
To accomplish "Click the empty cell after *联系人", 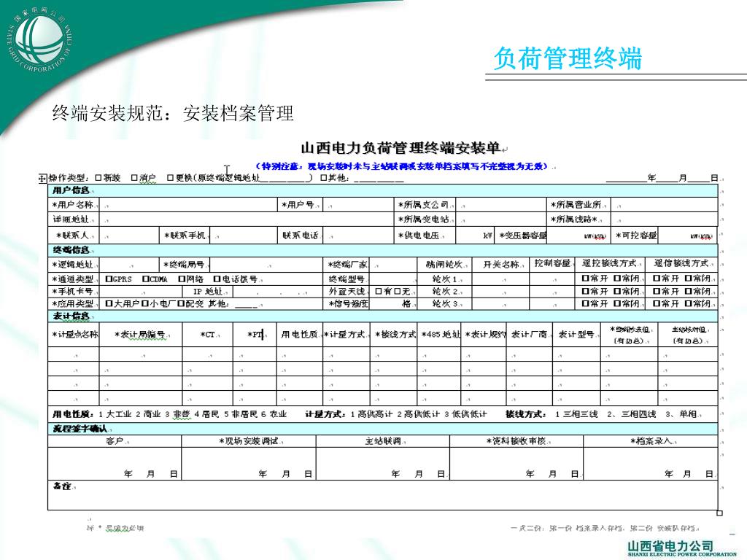I will click(128, 236).
